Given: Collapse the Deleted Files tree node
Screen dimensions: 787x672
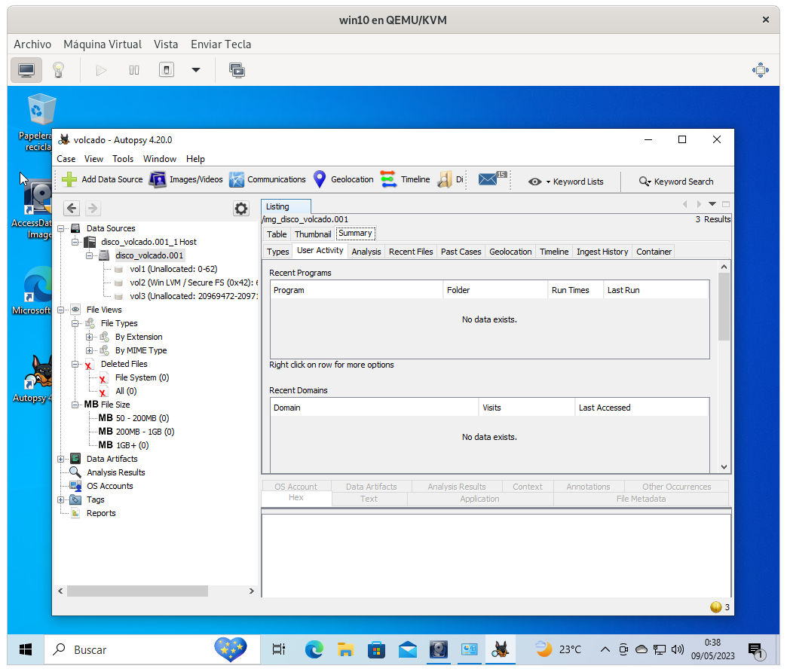Looking at the screenshot, I should (x=75, y=364).
